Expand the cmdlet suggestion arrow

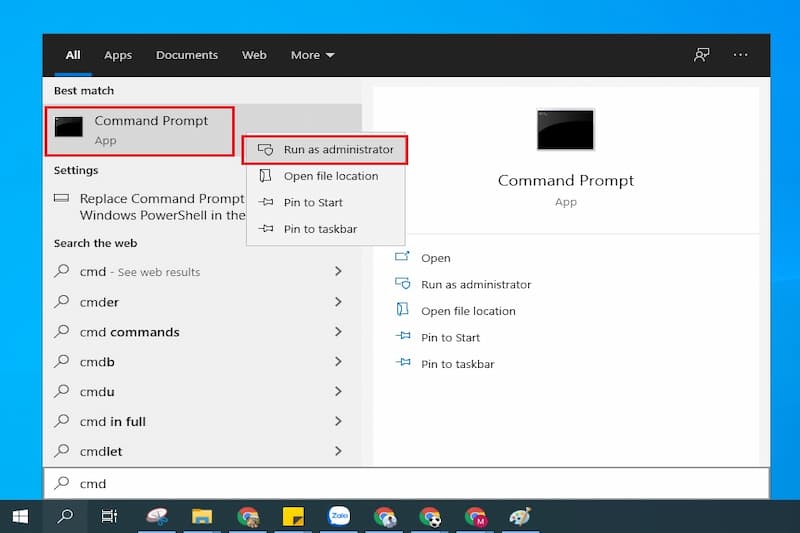pyautogui.click(x=338, y=451)
